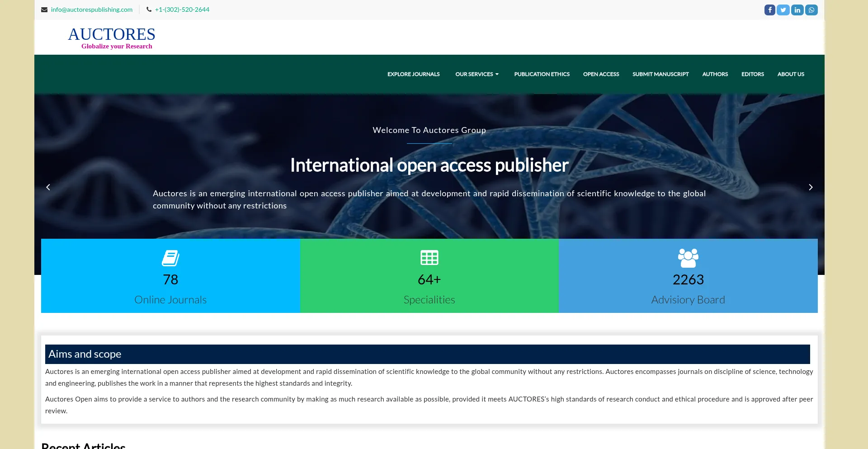Viewport: 868px width, 449px height.
Task: Click the info@auctorespublishing.com email link
Action: click(x=92, y=9)
